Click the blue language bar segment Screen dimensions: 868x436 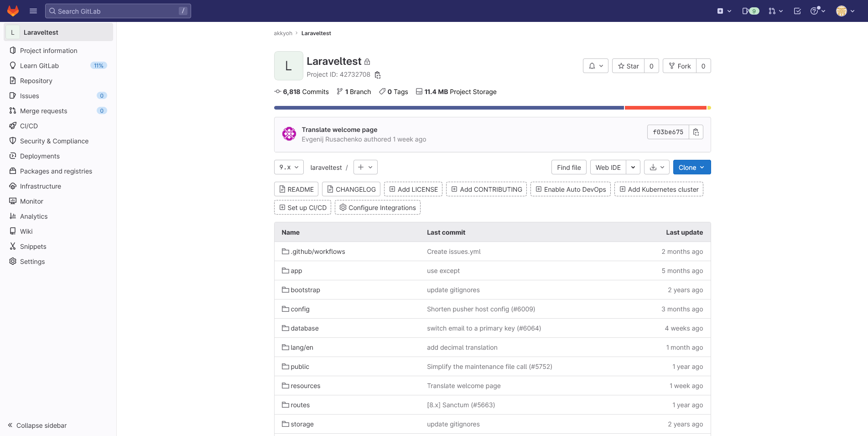point(449,108)
